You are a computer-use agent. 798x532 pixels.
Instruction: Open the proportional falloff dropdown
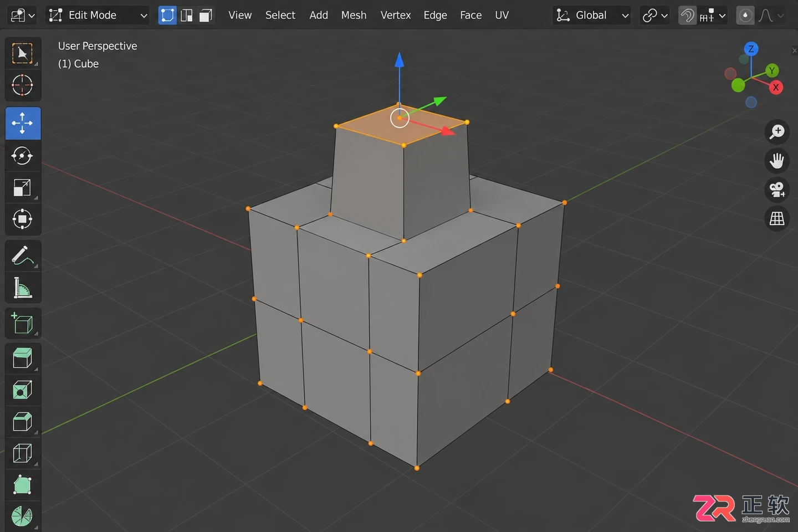click(x=771, y=16)
